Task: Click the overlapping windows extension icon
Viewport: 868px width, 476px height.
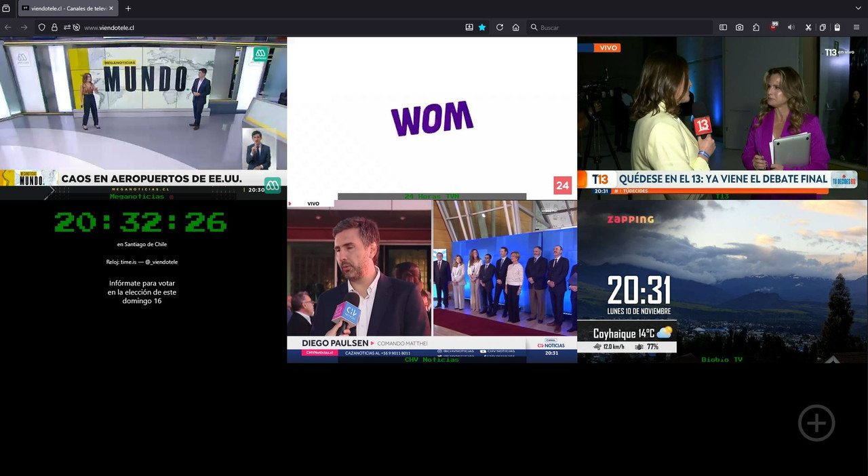Action: [x=823, y=27]
